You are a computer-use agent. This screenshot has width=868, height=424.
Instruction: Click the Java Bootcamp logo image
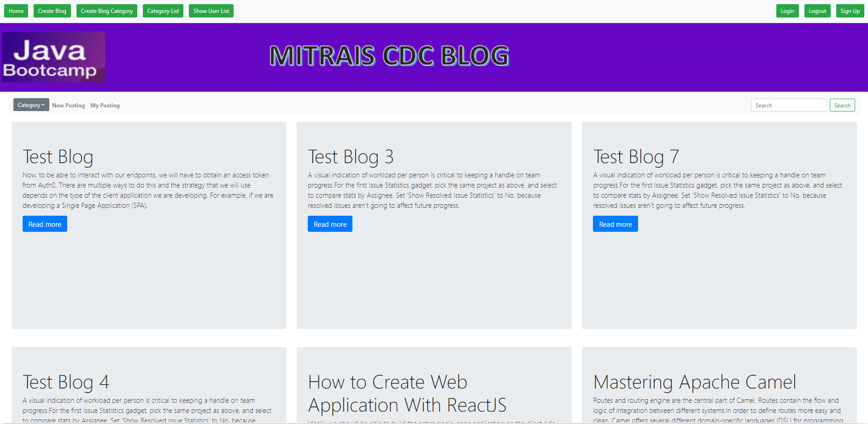click(x=53, y=57)
